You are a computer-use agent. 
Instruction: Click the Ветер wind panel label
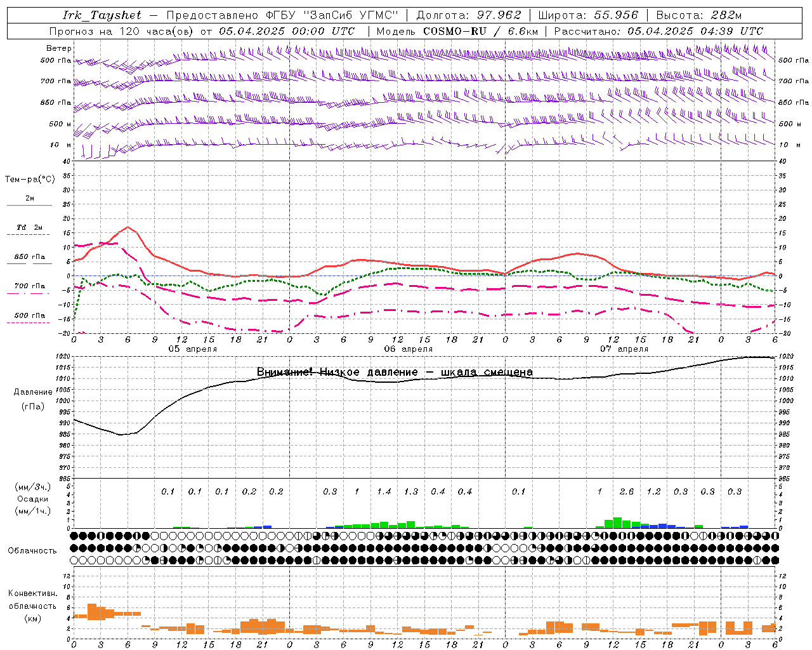point(59,48)
